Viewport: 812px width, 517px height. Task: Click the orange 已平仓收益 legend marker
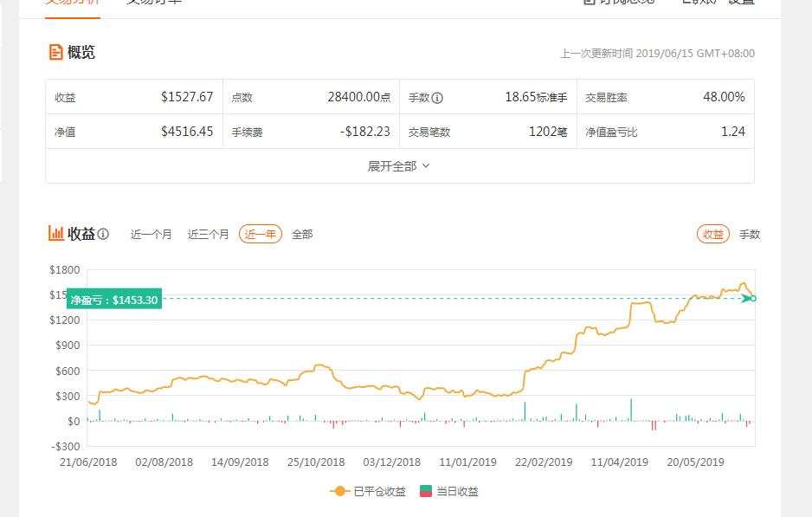[339, 491]
